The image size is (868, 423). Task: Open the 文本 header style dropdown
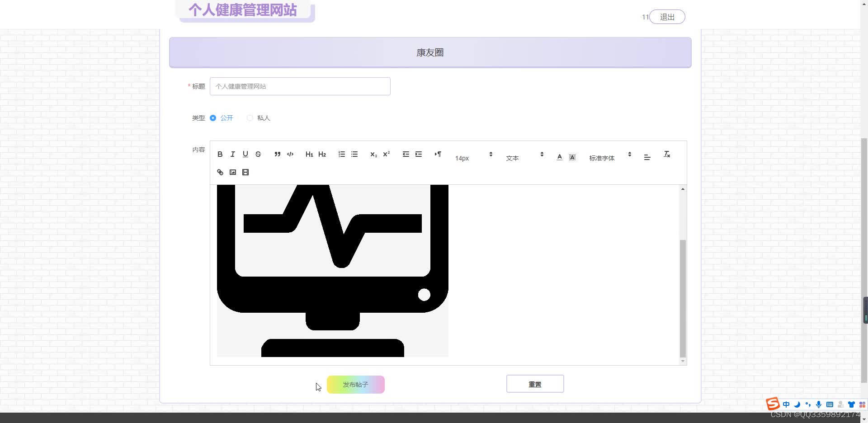click(524, 158)
